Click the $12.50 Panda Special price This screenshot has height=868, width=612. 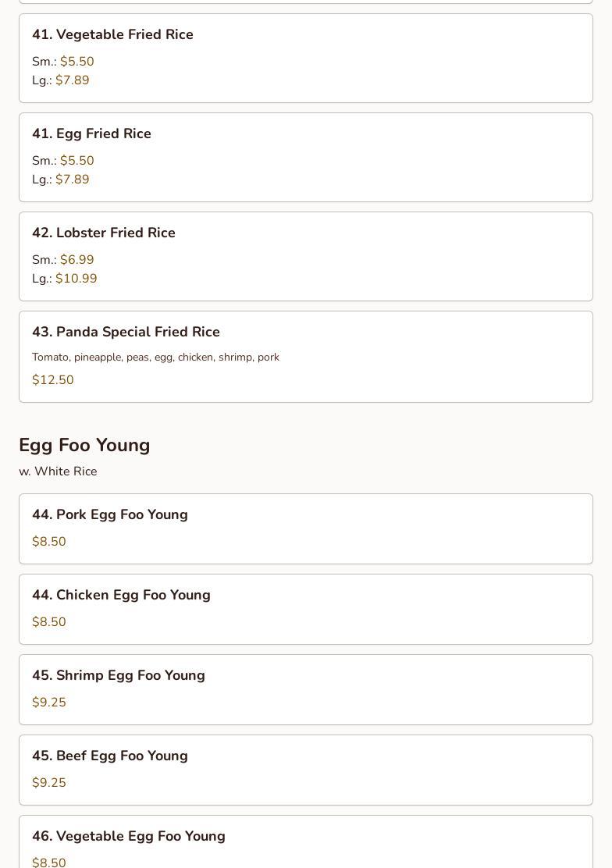point(53,380)
